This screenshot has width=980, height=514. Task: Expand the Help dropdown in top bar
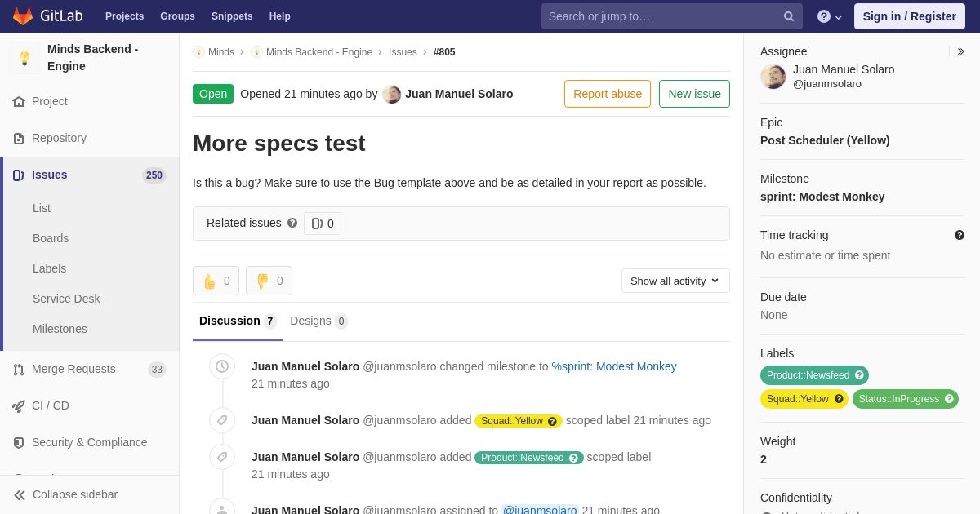click(x=830, y=16)
